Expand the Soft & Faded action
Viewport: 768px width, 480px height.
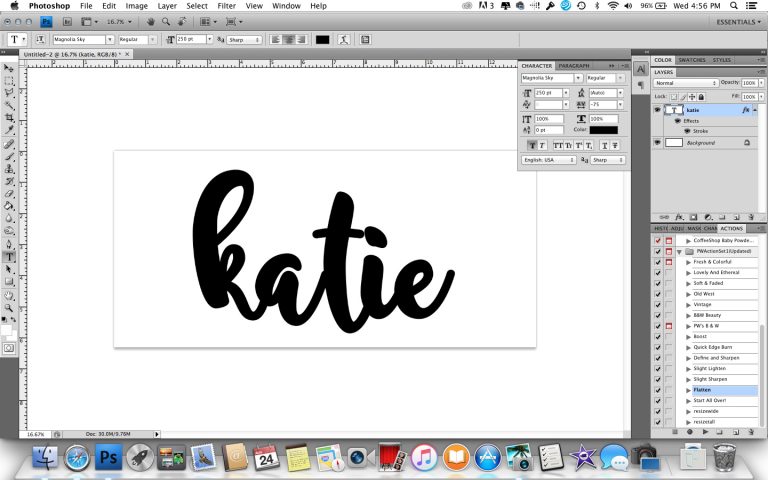point(688,283)
